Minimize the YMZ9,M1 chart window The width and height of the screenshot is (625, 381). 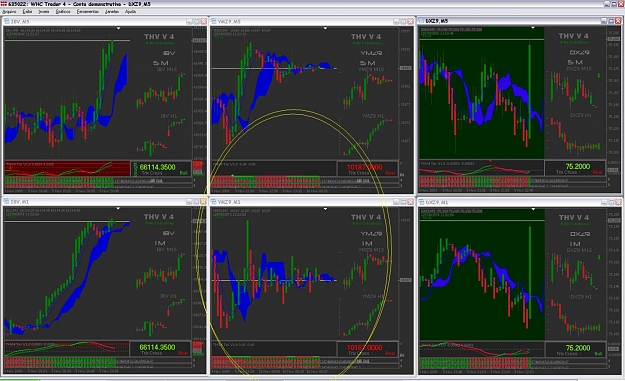point(396,202)
